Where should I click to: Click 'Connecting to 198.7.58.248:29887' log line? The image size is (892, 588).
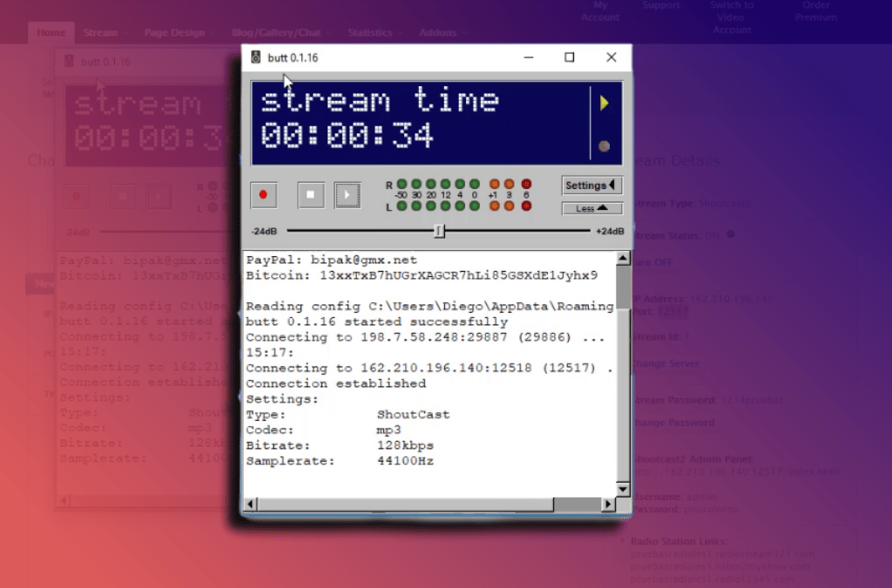(x=425, y=337)
